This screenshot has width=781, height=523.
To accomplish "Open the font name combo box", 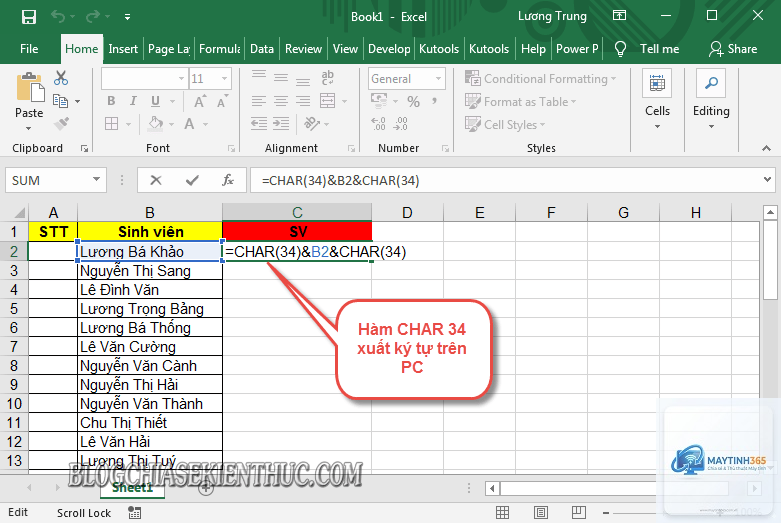I will (x=144, y=79).
